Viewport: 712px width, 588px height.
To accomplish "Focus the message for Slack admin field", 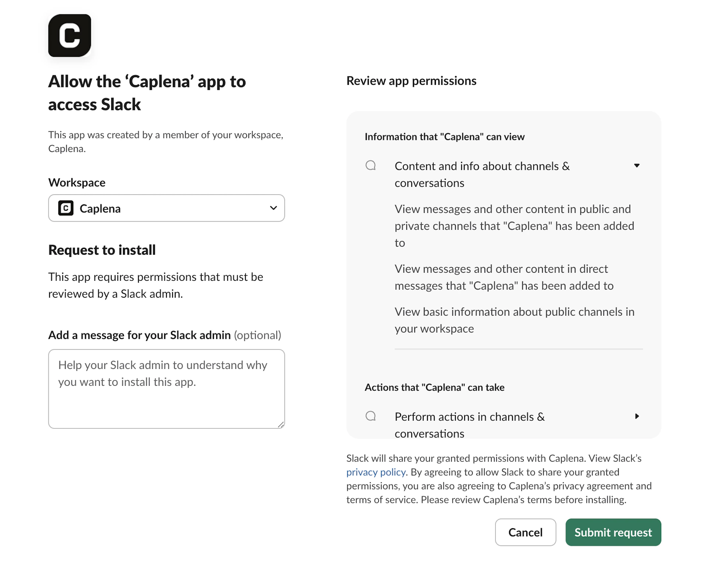I will coord(167,389).
